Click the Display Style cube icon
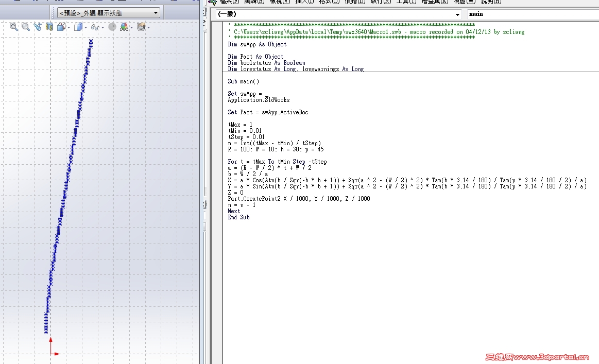 pyautogui.click(x=78, y=27)
